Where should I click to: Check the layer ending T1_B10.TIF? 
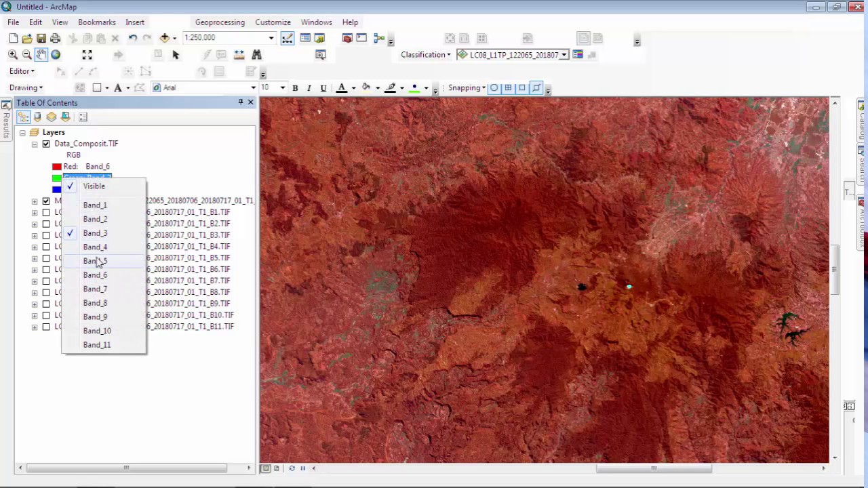coord(46,315)
